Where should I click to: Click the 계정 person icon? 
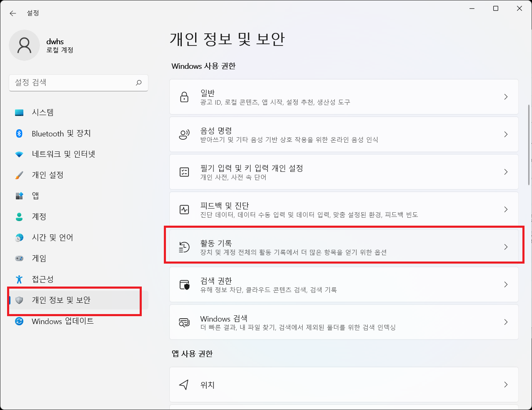point(19,217)
